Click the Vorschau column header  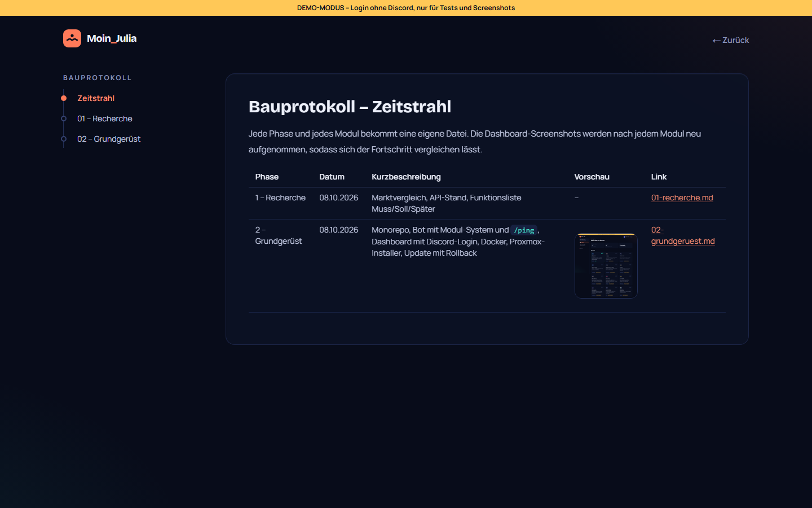pos(592,177)
